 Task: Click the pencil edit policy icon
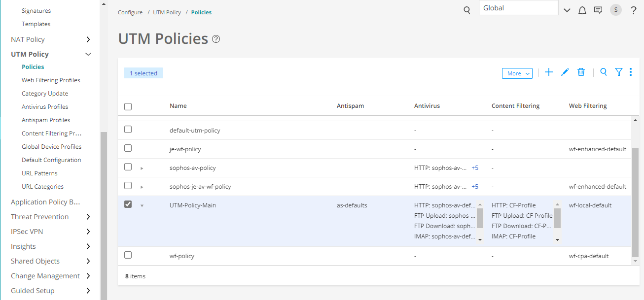point(565,72)
